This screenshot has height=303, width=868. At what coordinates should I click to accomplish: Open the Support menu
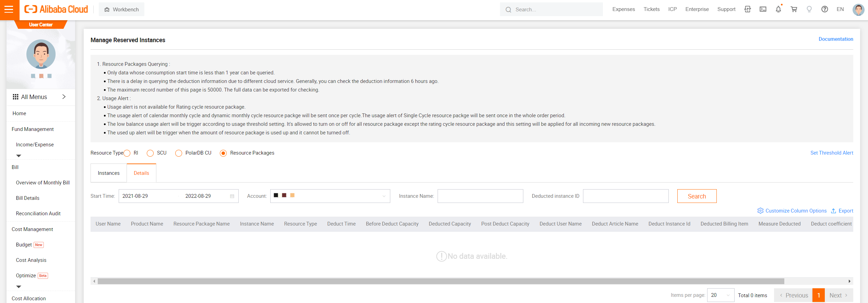pos(726,9)
